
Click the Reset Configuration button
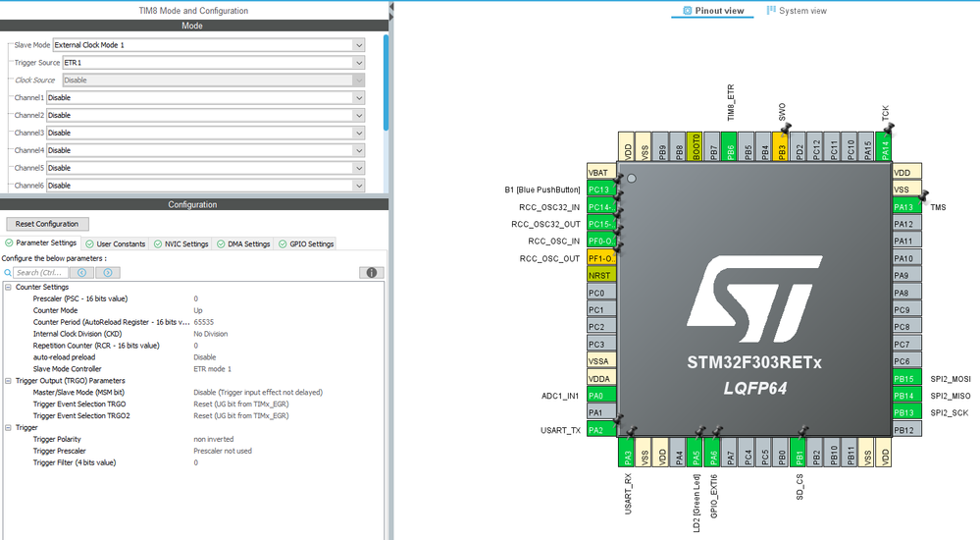point(48,224)
